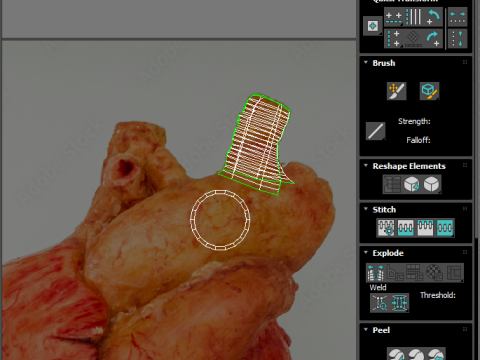The height and width of the screenshot is (360, 480).
Task: Click the Reshape Elements rollout grip handle
Action: tap(465, 165)
